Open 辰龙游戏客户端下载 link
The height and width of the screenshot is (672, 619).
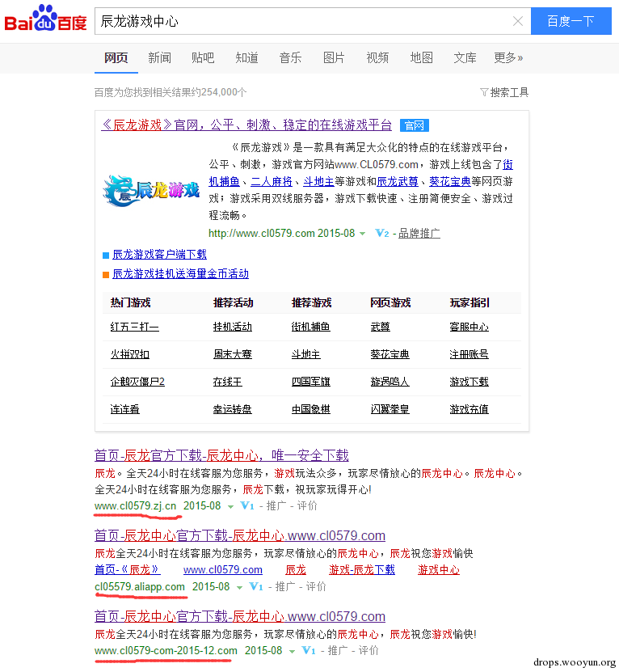(159, 255)
